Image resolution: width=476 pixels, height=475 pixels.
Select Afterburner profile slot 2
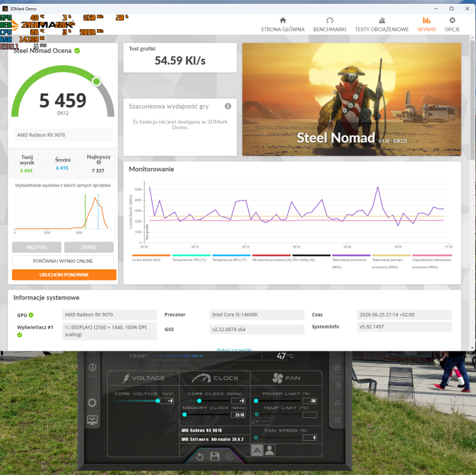click(337, 367)
